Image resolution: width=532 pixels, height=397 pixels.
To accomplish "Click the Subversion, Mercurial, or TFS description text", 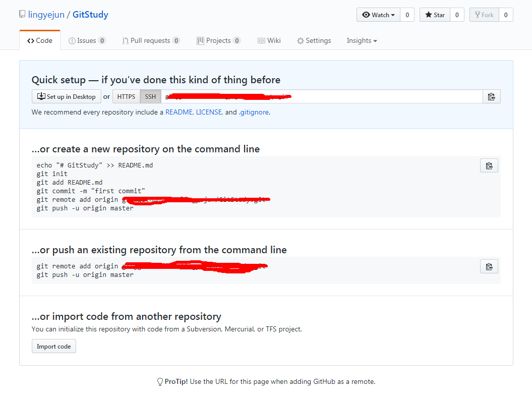I will (166, 329).
